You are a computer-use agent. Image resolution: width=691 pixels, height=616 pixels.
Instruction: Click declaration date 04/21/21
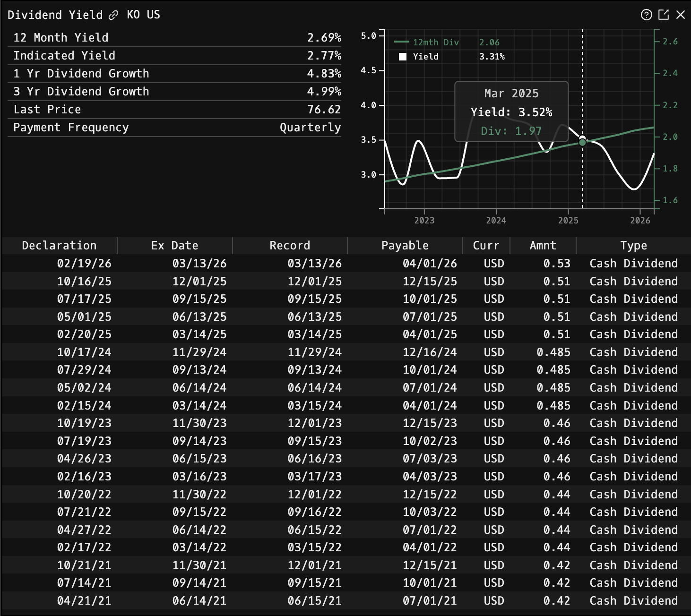coord(85,601)
